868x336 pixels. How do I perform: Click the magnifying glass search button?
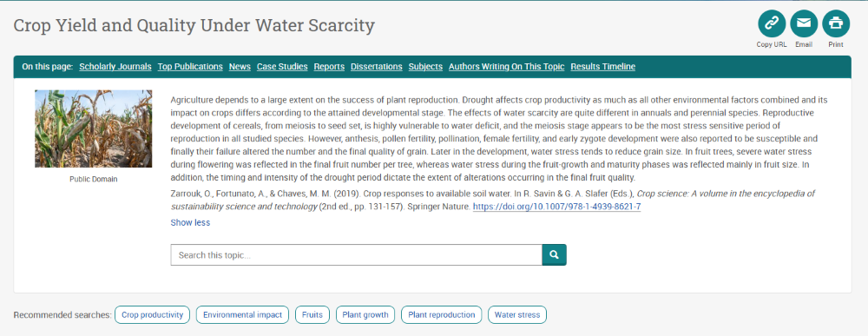point(554,254)
